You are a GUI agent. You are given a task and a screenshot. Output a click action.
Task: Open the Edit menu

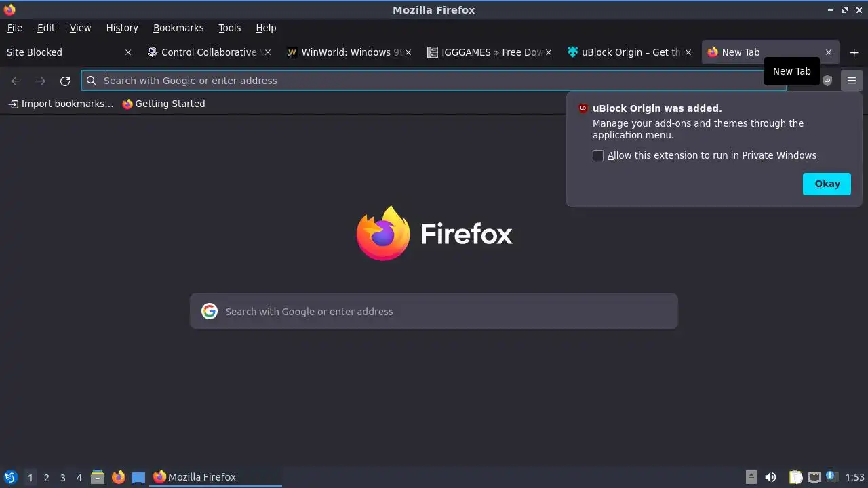(46, 28)
